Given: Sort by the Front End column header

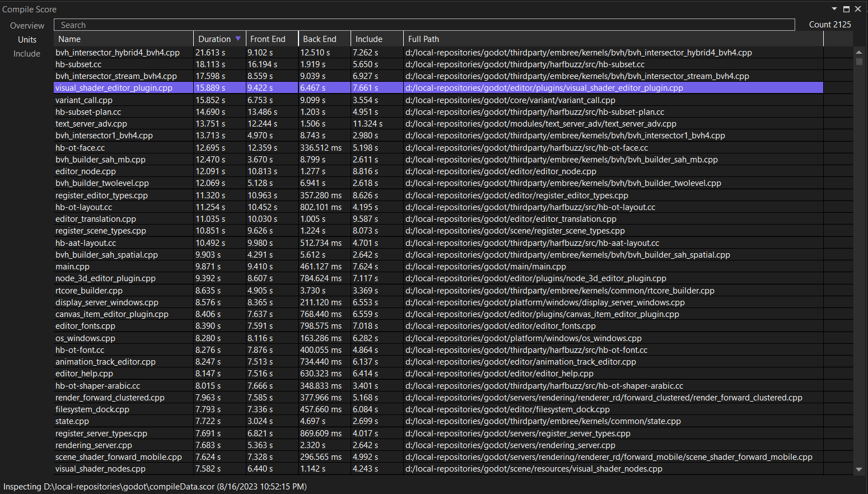Looking at the screenshot, I should click(x=272, y=39).
